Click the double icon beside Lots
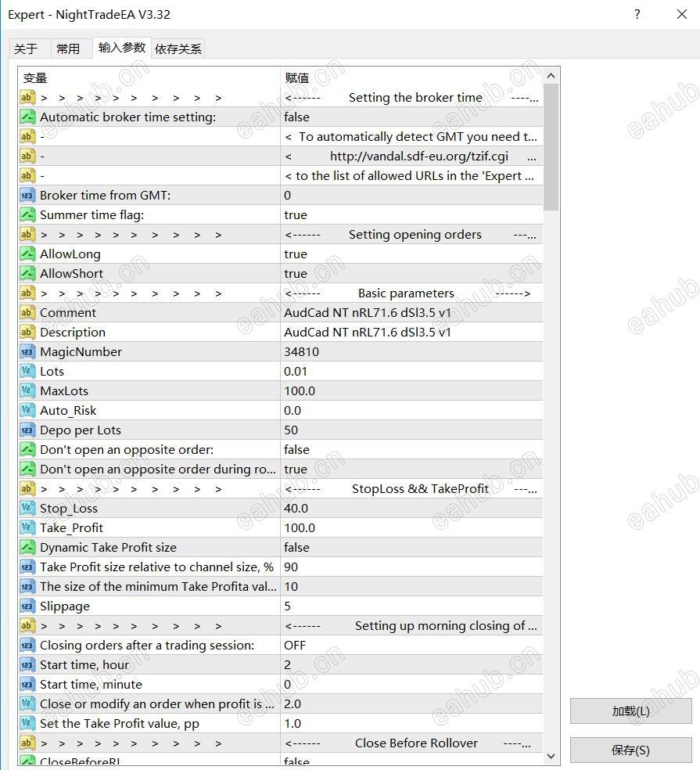Image resolution: width=700 pixels, height=770 pixels. [x=27, y=371]
